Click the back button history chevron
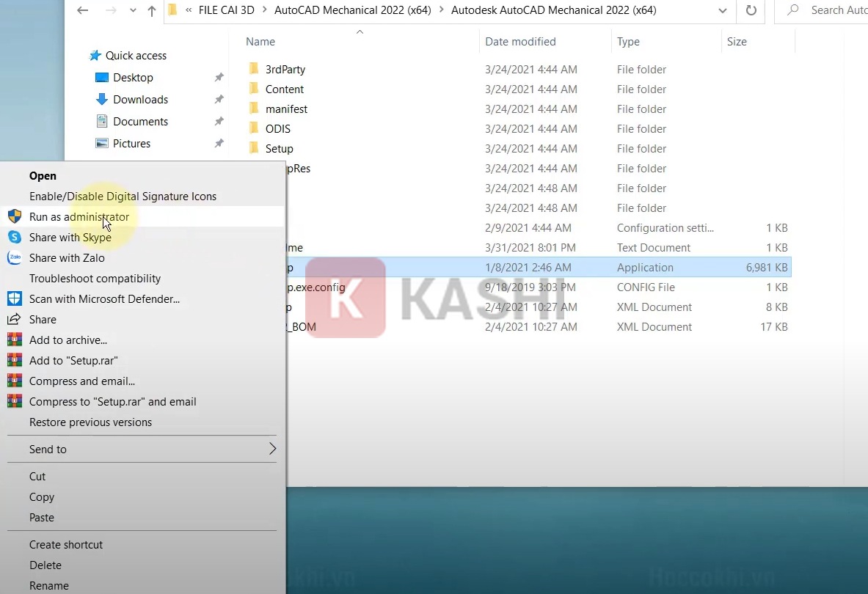The width and height of the screenshot is (868, 594). 133,11
